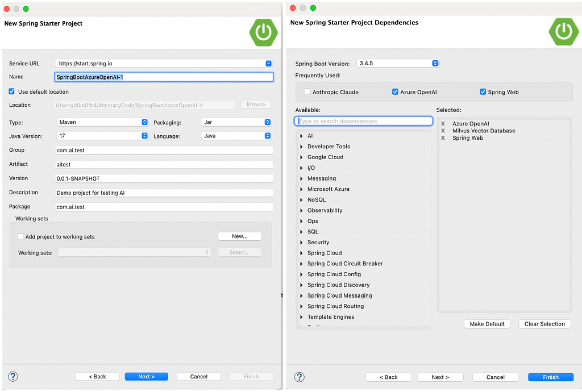Click Back in New Spring Starter Project dialog
Screen dimensions: 582x392
pyautogui.click(x=97, y=377)
